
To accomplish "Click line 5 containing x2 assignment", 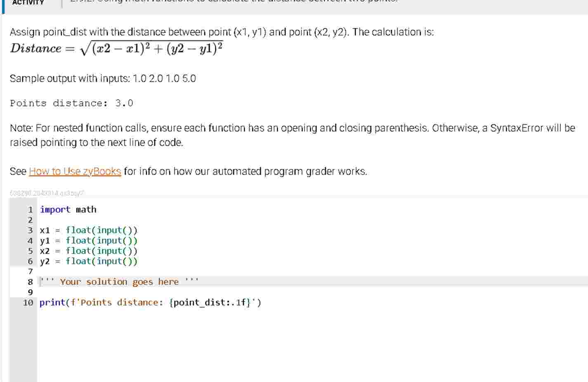I will pyautogui.click(x=89, y=251).
